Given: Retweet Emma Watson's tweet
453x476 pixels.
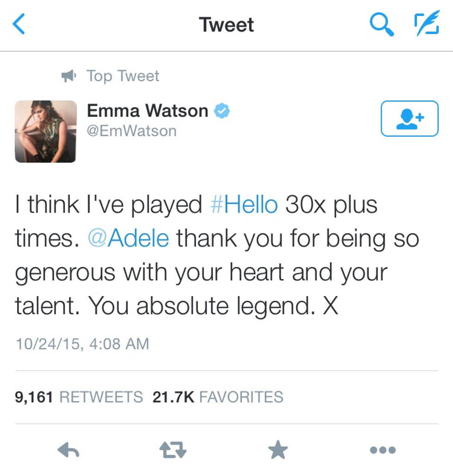Looking at the screenshot, I should 173,450.
